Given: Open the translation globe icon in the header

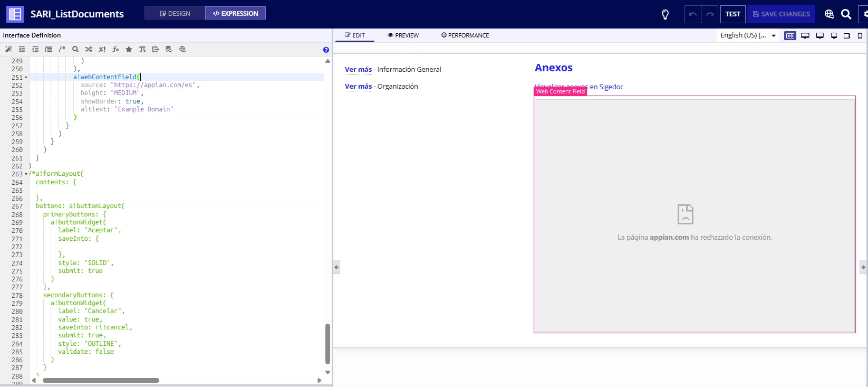Looking at the screenshot, I should [830, 14].
